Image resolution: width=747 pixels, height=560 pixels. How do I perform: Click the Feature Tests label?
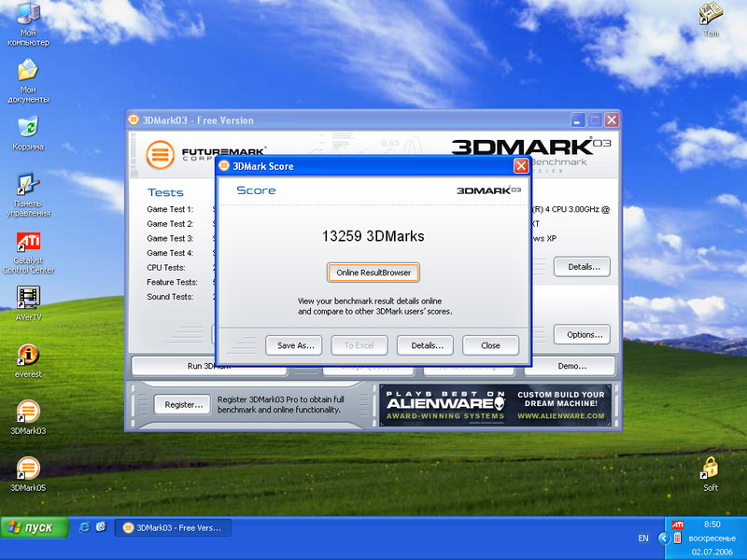tap(172, 282)
